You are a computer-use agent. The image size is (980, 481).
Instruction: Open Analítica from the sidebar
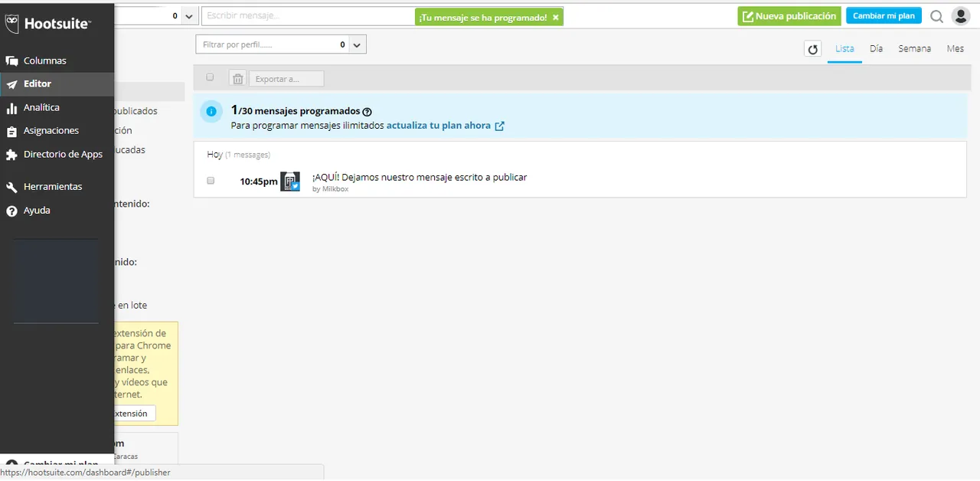click(41, 107)
